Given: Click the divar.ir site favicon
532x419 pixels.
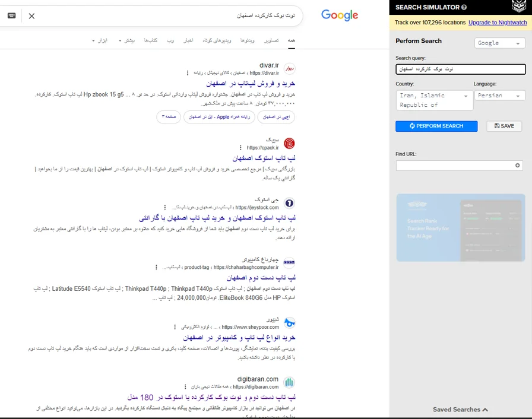Looking at the screenshot, I should click(289, 69).
